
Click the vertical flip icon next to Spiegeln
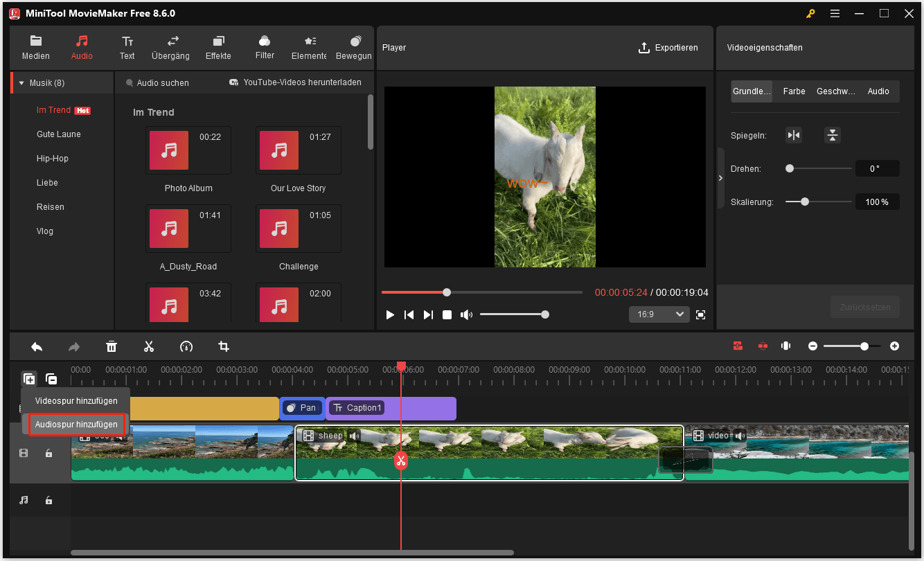pyautogui.click(x=832, y=135)
